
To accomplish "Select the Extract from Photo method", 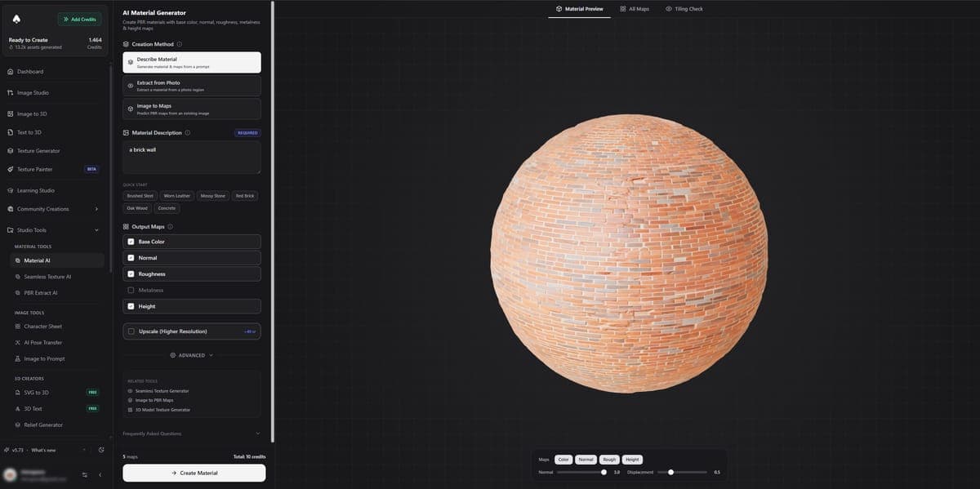I will (x=192, y=86).
